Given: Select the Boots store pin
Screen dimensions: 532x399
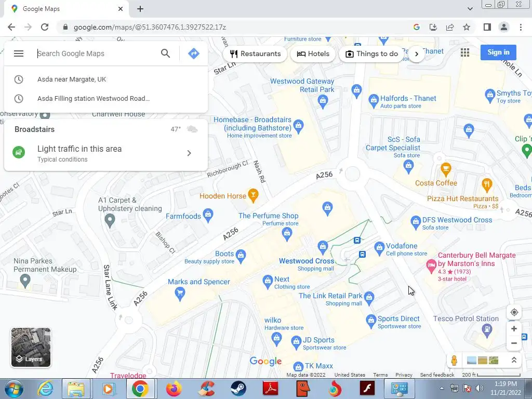Looking at the screenshot, I should (241, 256).
